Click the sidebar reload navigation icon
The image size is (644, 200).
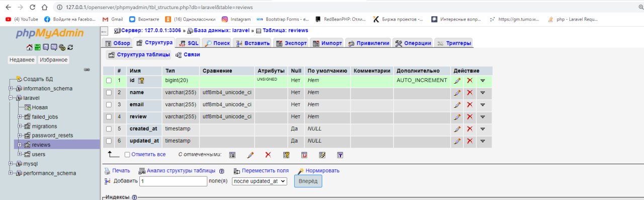click(70, 47)
